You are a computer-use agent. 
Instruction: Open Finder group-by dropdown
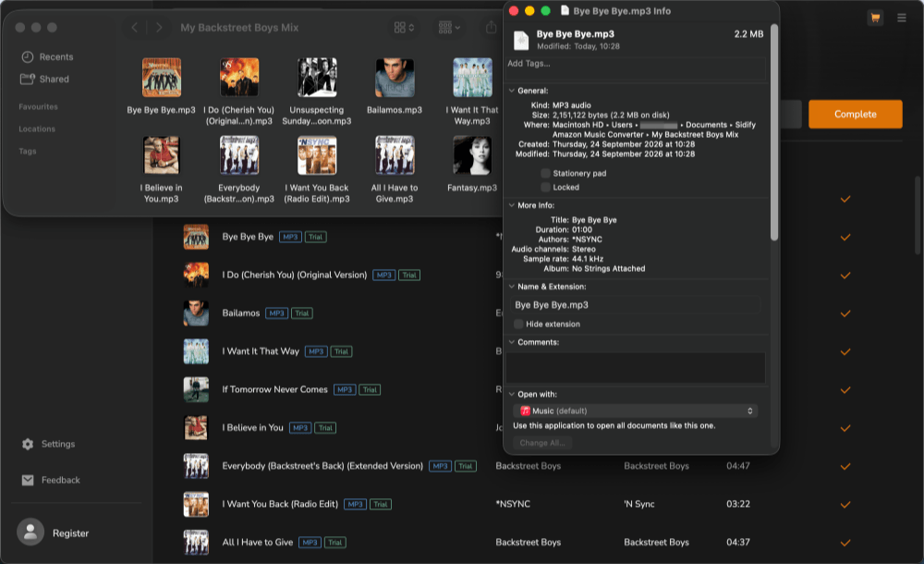449,27
